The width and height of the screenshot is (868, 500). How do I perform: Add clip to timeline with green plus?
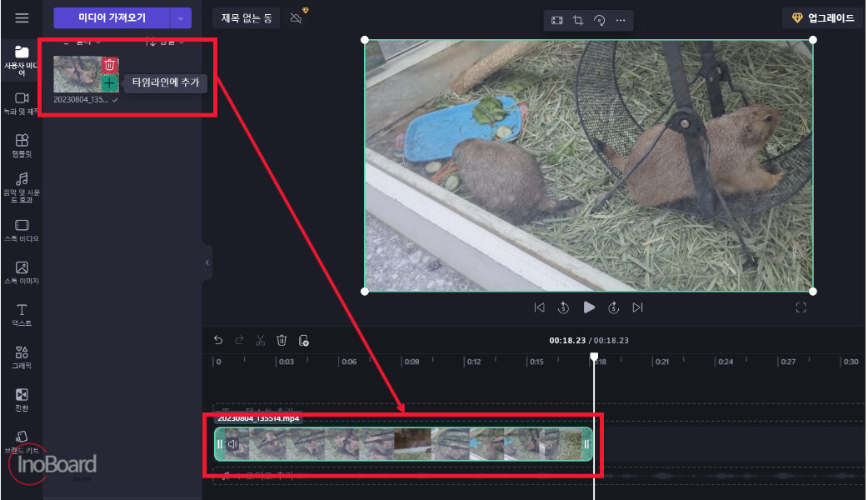point(110,83)
